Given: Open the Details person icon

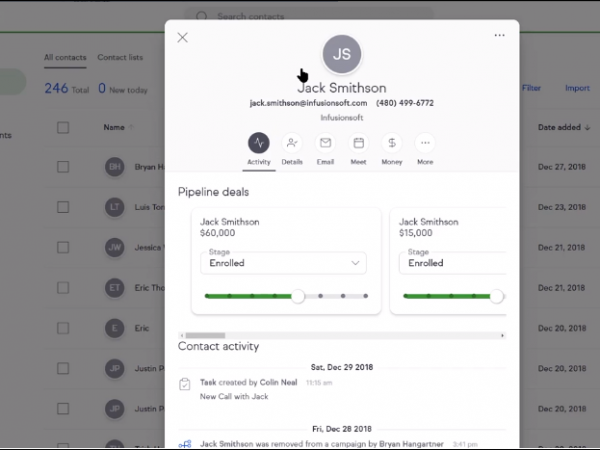Looking at the screenshot, I should coord(292,143).
